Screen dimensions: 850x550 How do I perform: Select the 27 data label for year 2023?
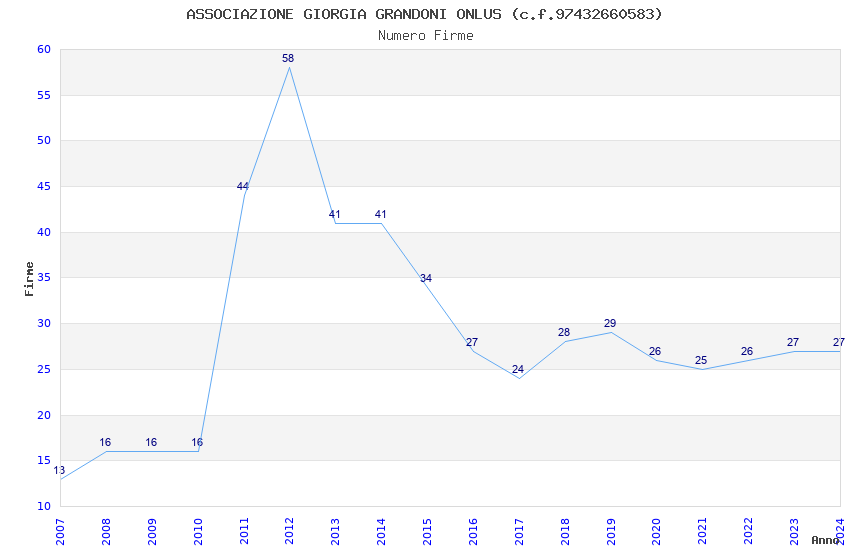click(x=793, y=342)
